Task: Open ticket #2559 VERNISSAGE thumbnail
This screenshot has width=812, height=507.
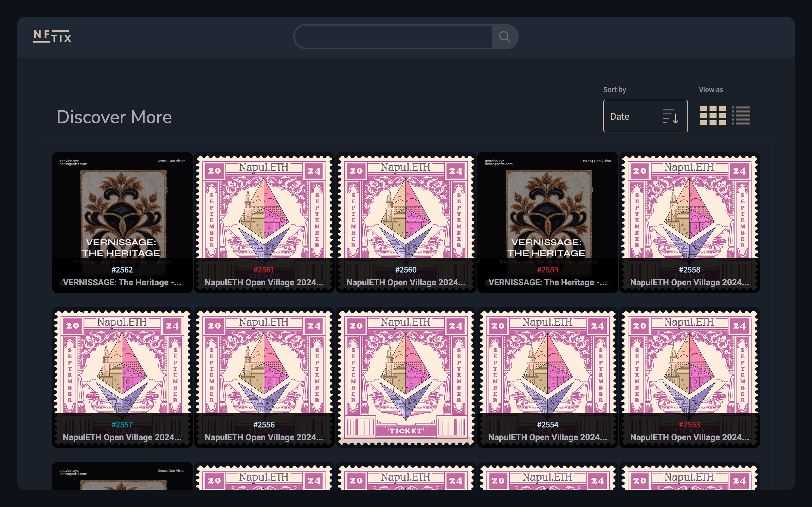Action: [x=548, y=208]
